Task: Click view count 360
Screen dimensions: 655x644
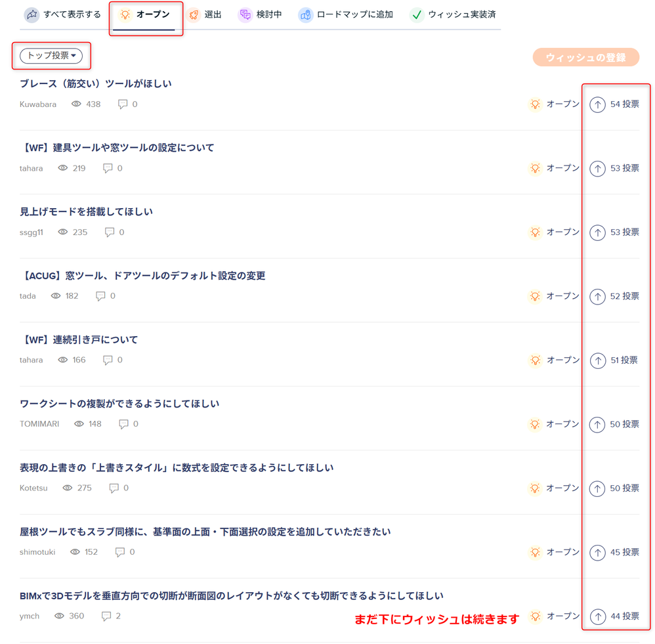Action: point(76,616)
